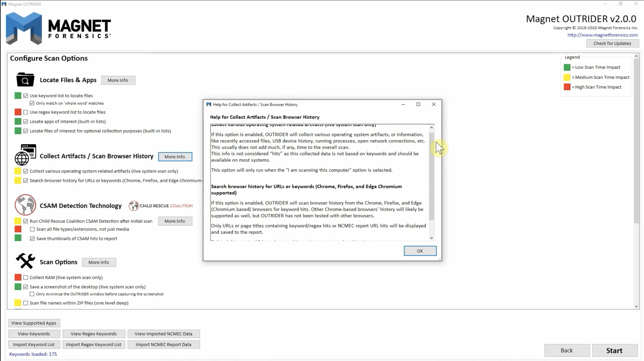
Task: Click the Start scan button
Action: [x=615, y=350]
